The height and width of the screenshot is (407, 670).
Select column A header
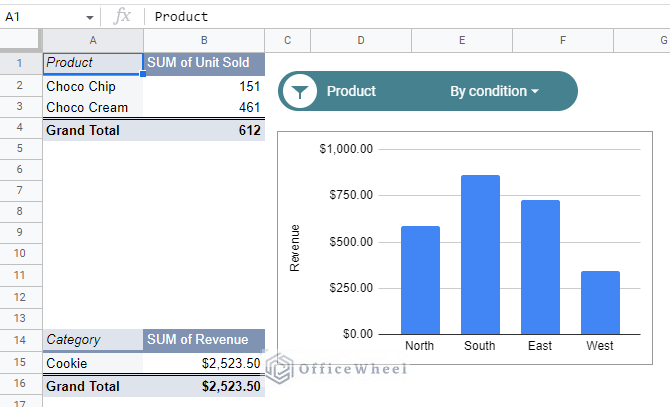pyautogui.click(x=93, y=41)
